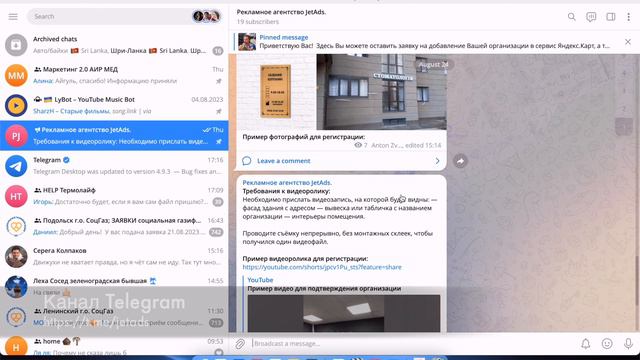Click the pinned message thumbnail photo
The width and height of the screenshot is (640, 360).
[x=247, y=42]
